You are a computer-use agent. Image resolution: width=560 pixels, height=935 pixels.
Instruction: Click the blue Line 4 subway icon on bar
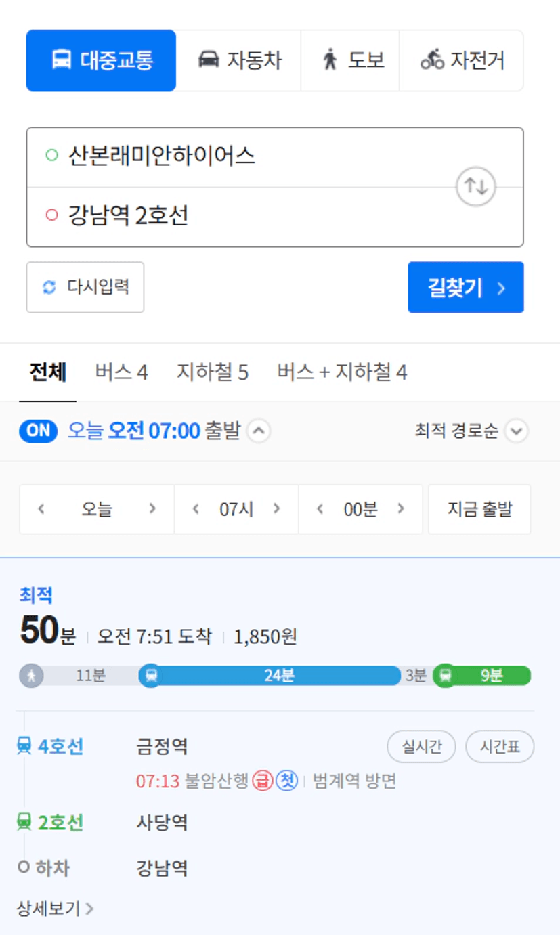click(x=151, y=675)
